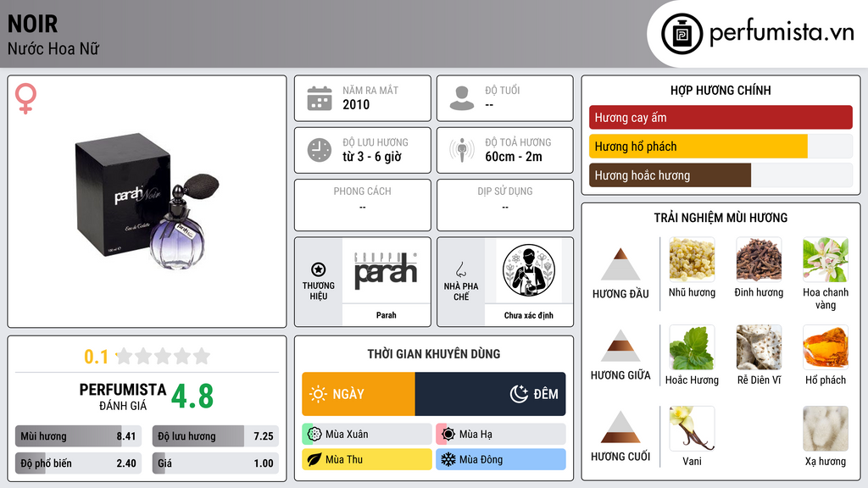Select the Xạ hương note image

(x=826, y=428)
